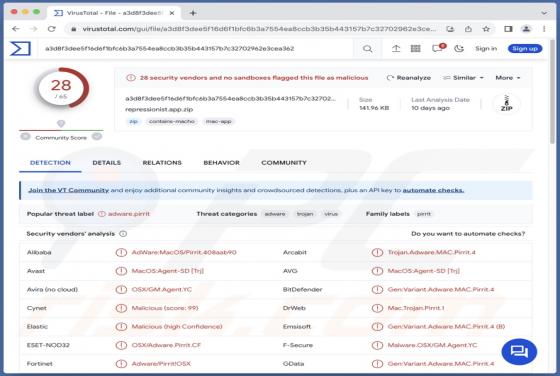Click the Alibaba detection warning icon
Image resolution: width=560 pixels, height=376 pixels.
pyautogui.click(x=121, y=252)
